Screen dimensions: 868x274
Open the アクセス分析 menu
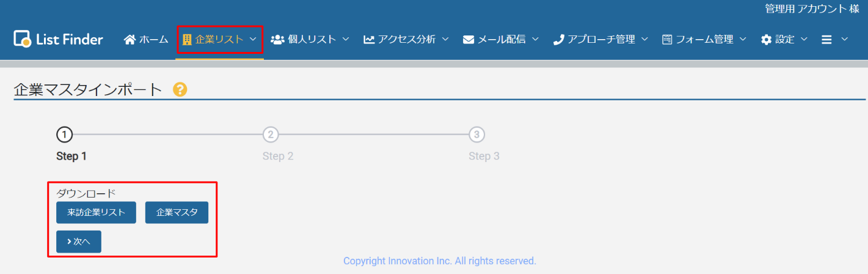(x=406, y=40)
